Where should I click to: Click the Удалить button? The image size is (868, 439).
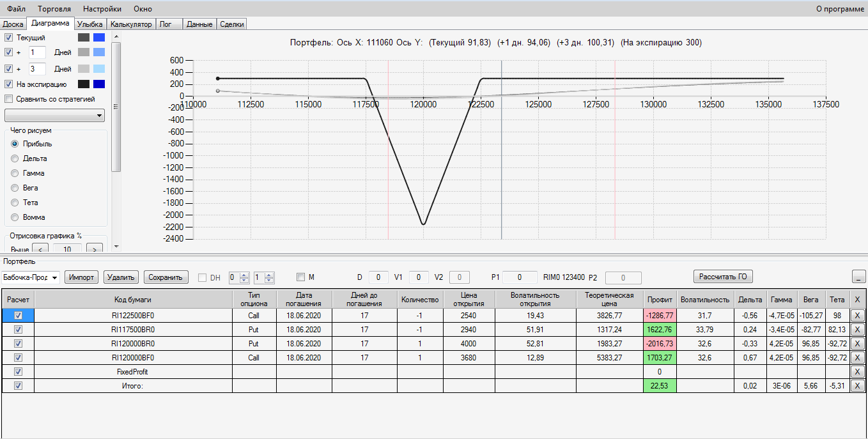click(x=121, y=277)
